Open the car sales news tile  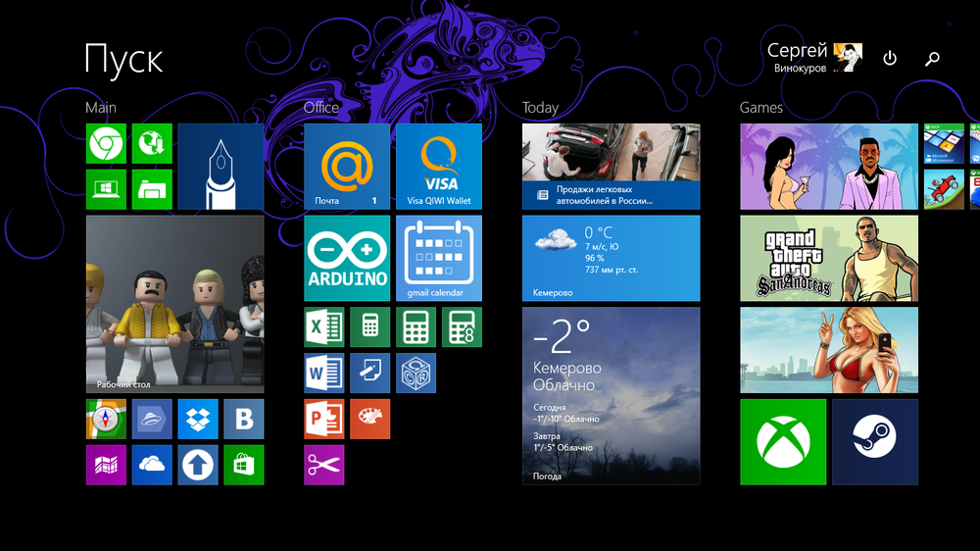point(612,167)
